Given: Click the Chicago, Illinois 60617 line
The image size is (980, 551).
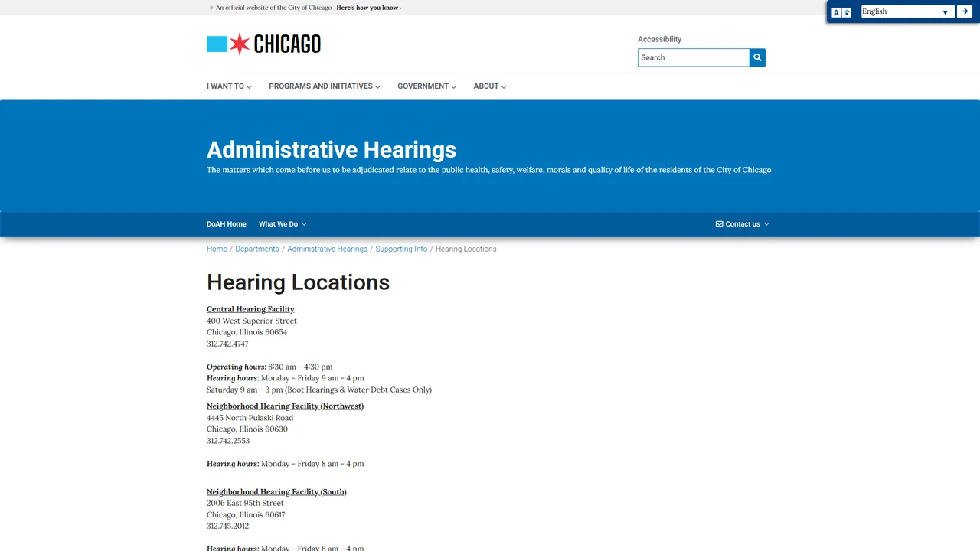Looking at the screenshot, I should (x=246, y=514).
